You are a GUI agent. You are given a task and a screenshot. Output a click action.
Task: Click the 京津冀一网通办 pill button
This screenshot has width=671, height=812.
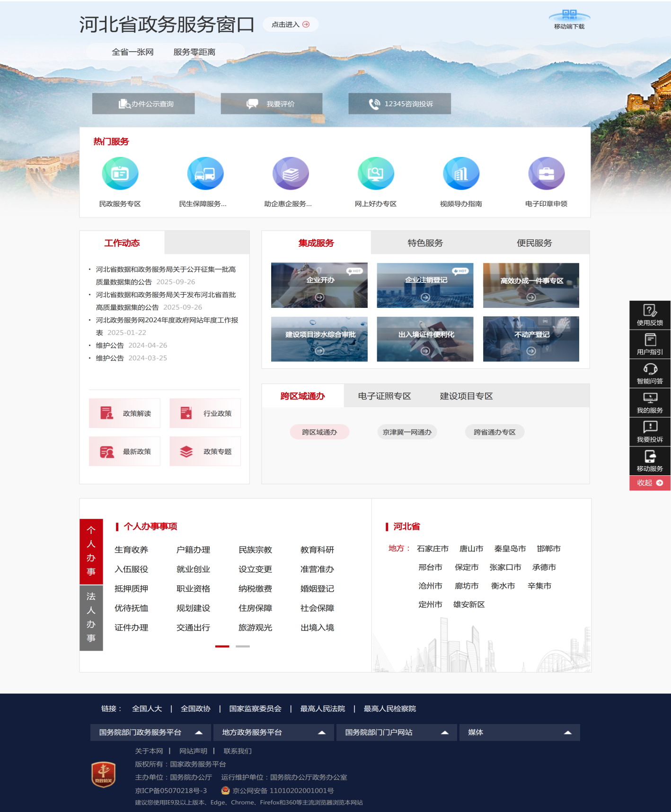[407, 432]
